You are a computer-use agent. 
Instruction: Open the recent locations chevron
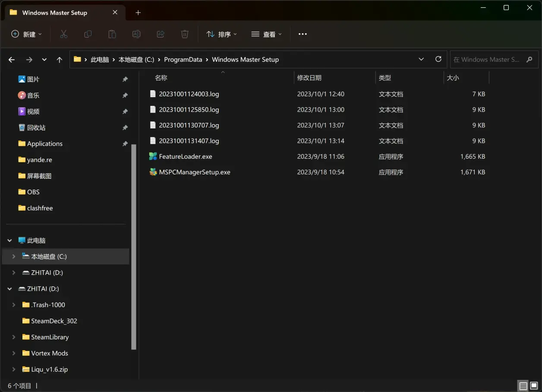click(44, 60)
